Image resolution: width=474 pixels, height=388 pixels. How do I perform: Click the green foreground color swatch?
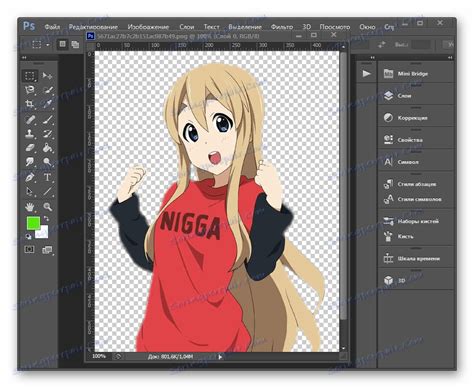[x=33, y=223]
